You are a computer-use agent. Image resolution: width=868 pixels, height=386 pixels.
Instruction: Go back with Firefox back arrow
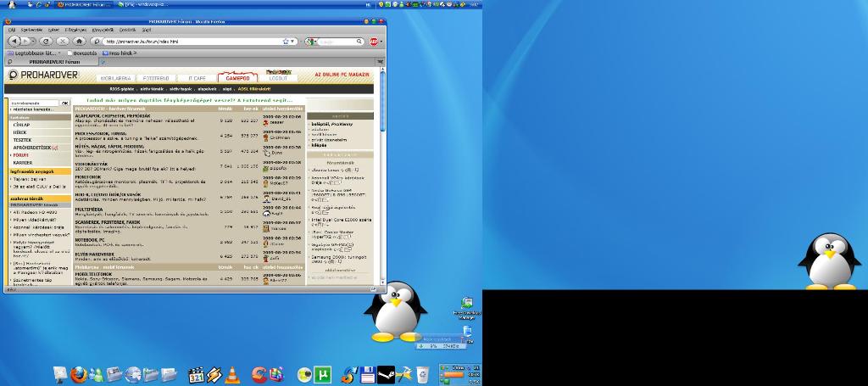coord(14,41)
